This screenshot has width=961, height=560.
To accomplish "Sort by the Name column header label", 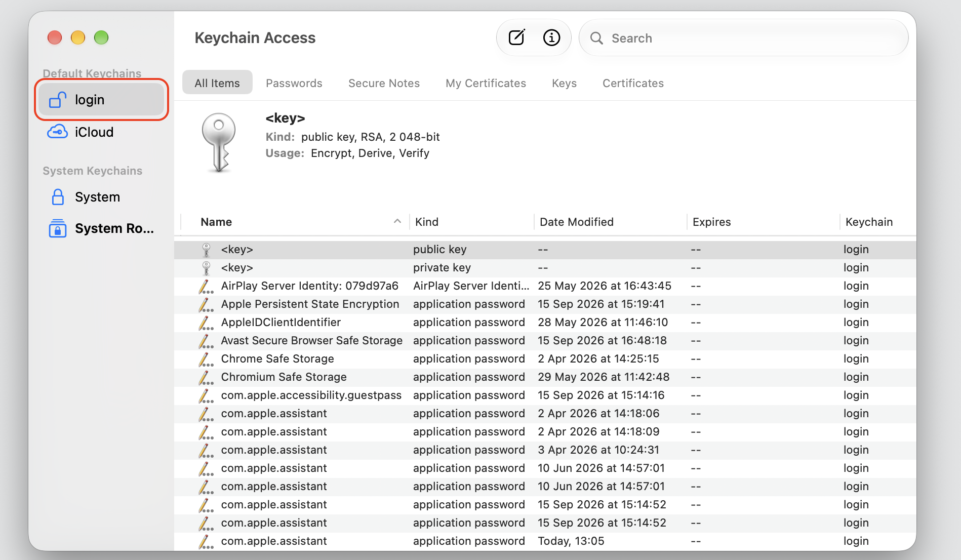I will point(216,222).
